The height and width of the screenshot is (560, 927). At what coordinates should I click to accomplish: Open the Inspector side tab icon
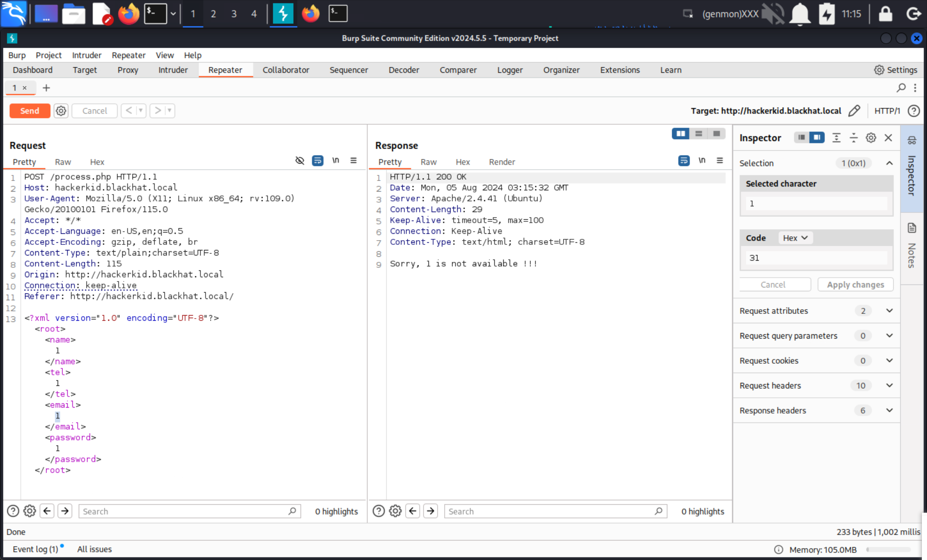pos(912,141)
